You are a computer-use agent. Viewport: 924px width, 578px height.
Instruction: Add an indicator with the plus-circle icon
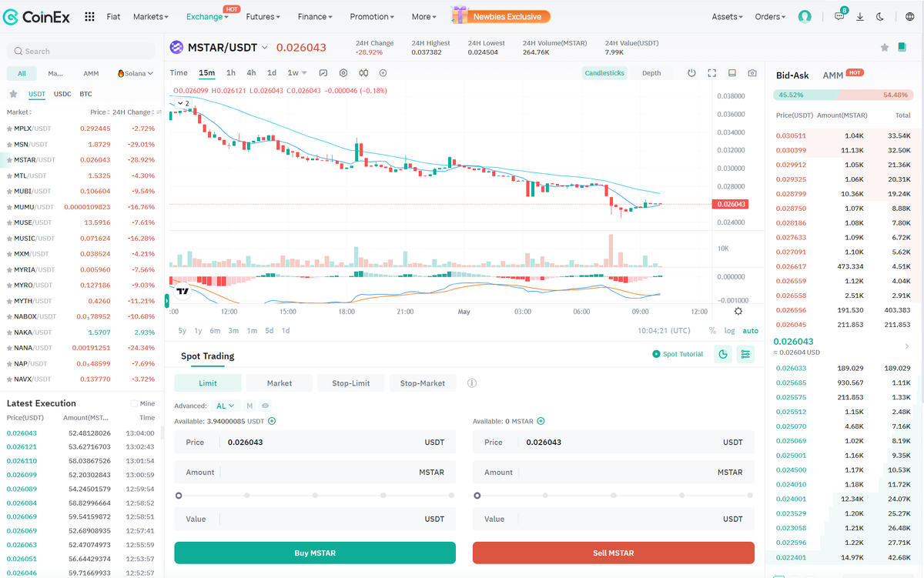point(383,73)
